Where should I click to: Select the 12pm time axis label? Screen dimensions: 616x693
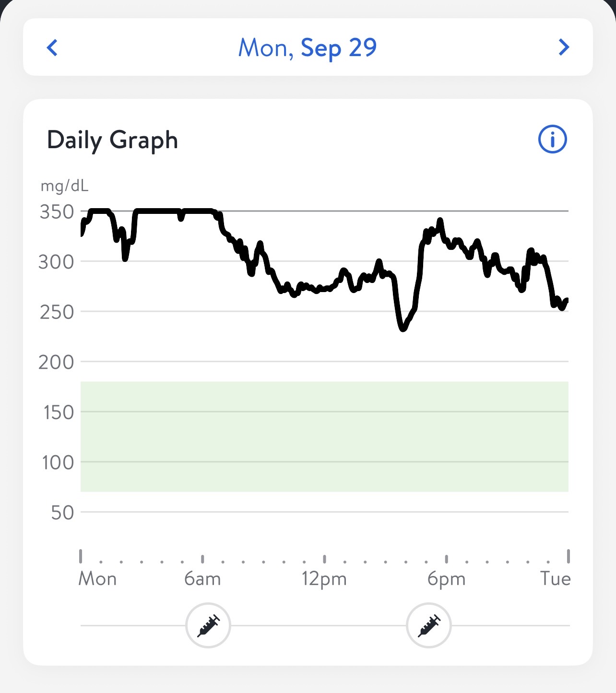(324, 579)
